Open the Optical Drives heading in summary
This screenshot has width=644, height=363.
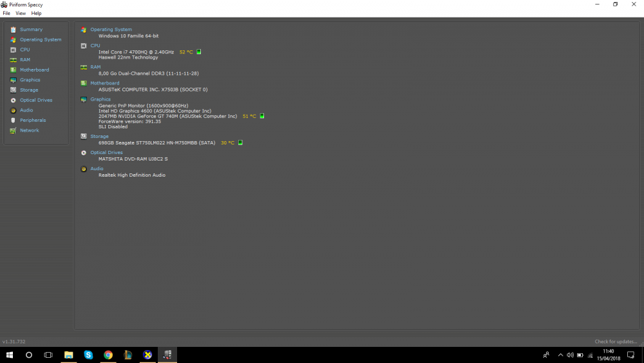(106, 152)
